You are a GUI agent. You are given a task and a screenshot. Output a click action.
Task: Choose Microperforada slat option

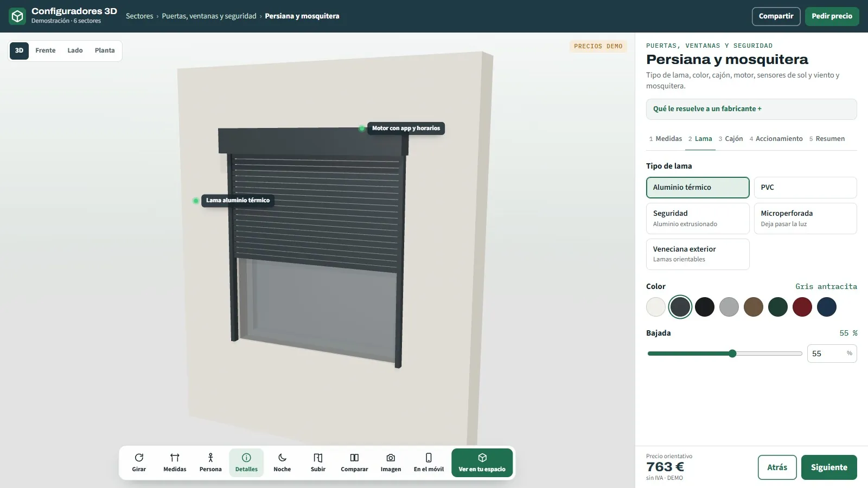point(805,219)
